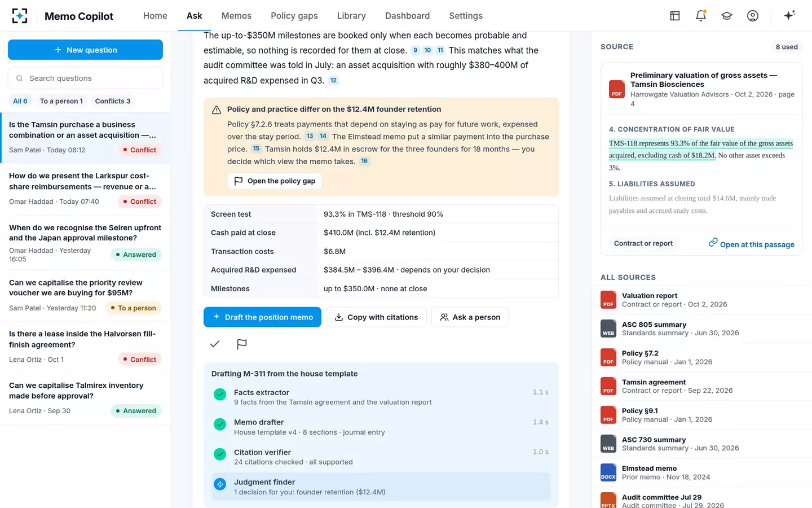Click the Judgment finder lightning icon
Screen dimensions: 812x508
click(220, 484)
